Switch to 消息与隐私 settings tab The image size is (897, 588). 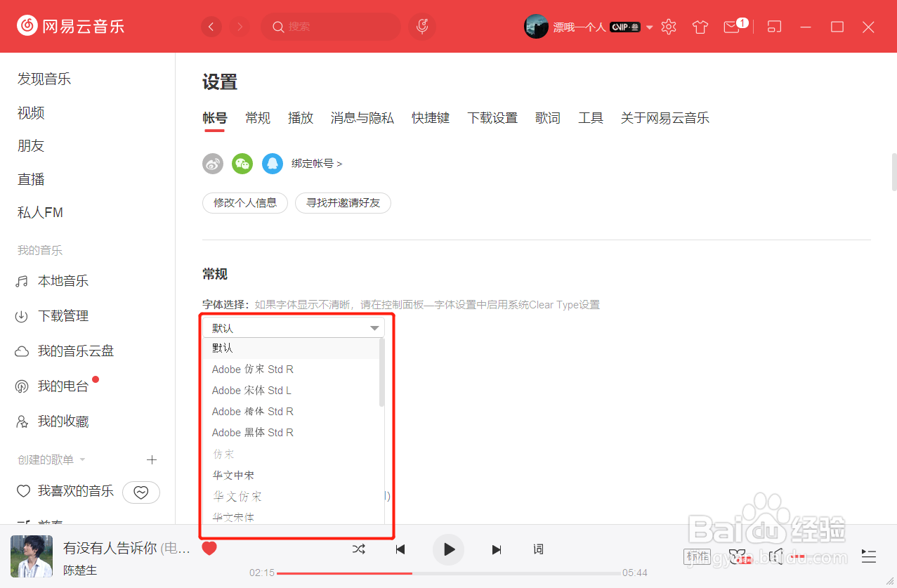362,118
